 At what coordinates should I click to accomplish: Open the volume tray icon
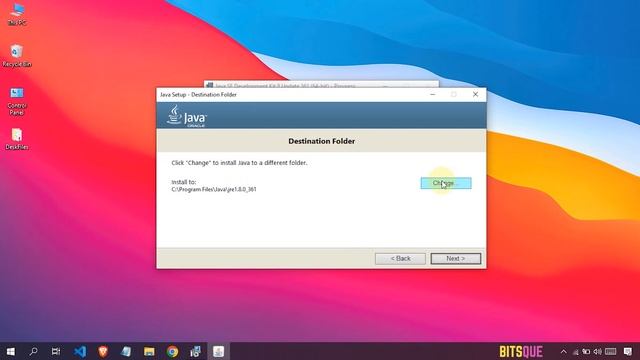(x=598, y=352)
